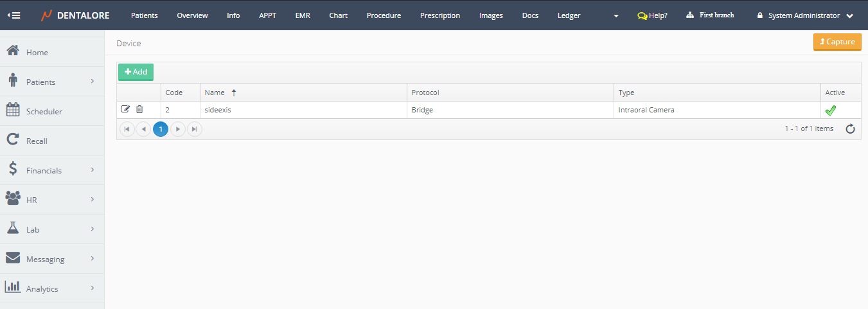The image size is (868, 309).
Task: Toggle the Active checkmark for sideexis
Action: pos(830,110)
